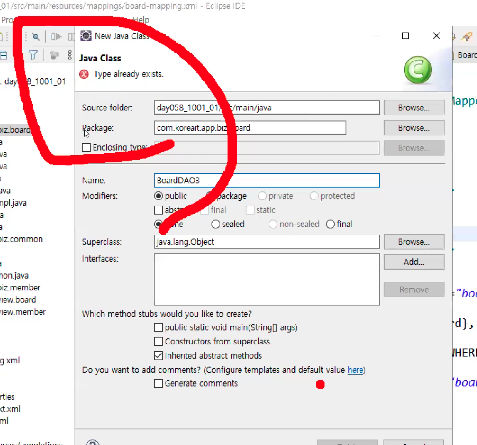This screenshot has height=445, width=477.
Task: Click the Source folder input field
Action: click(x=267, y=108)
